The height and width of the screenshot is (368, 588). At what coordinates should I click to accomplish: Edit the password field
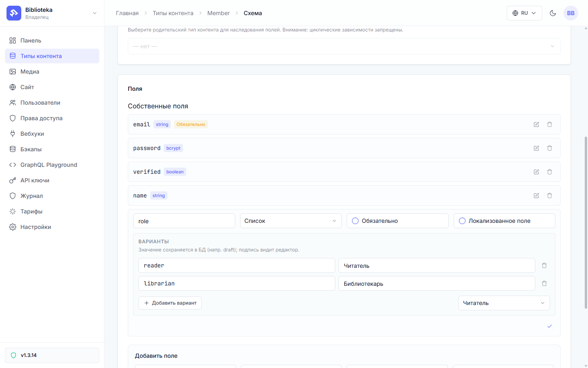tap(537, 148)
